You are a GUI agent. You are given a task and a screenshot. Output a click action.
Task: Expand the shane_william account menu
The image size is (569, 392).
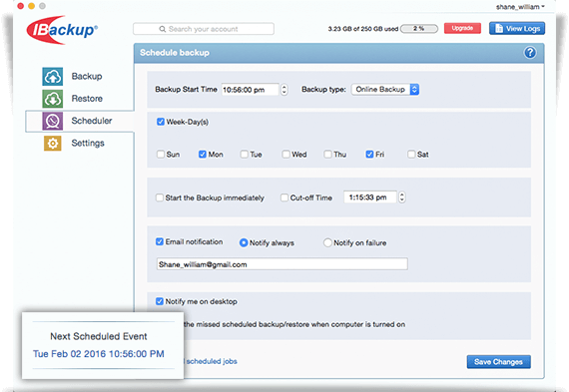coord(520,7)
